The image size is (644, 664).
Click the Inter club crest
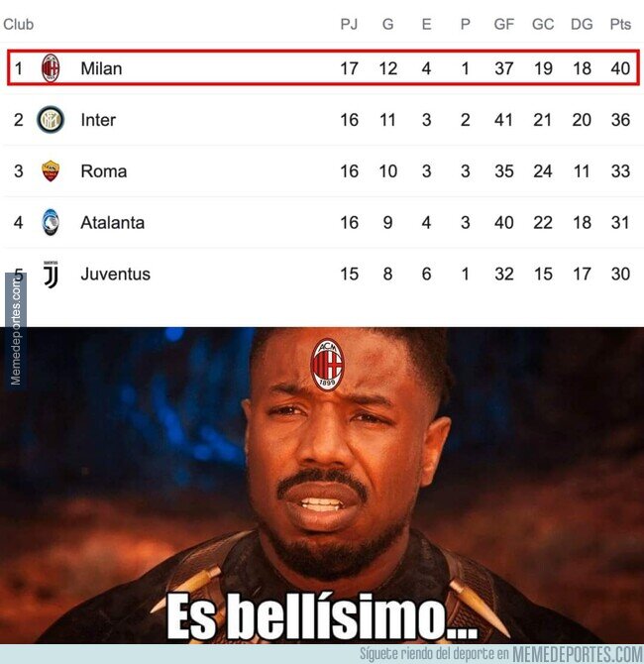pos(51,120)
